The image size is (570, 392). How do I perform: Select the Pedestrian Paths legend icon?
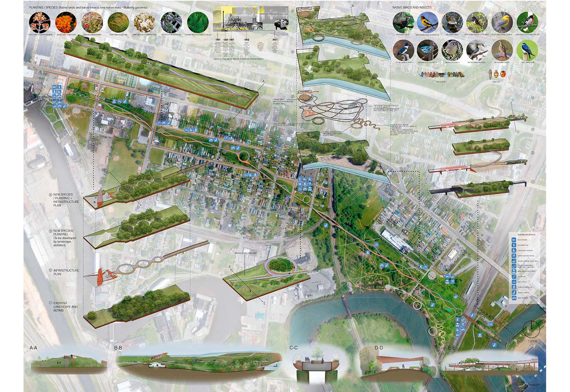click(x=514, y=287)
